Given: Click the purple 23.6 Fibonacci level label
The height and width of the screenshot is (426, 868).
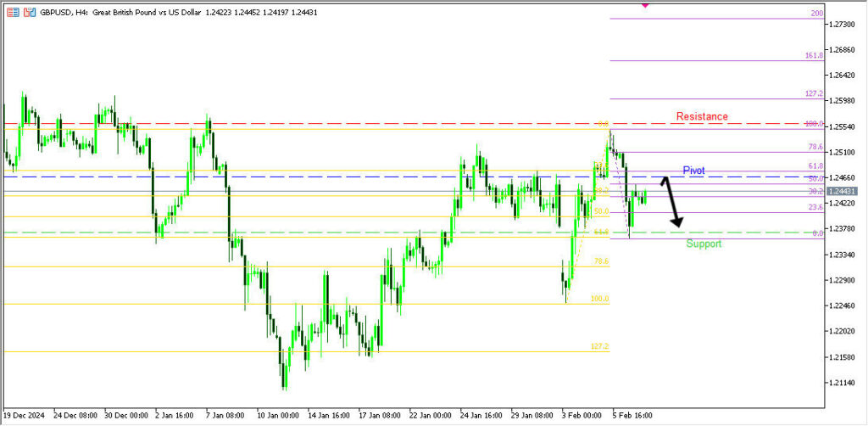Looking at the screenshot, I should tap(815, 207).
